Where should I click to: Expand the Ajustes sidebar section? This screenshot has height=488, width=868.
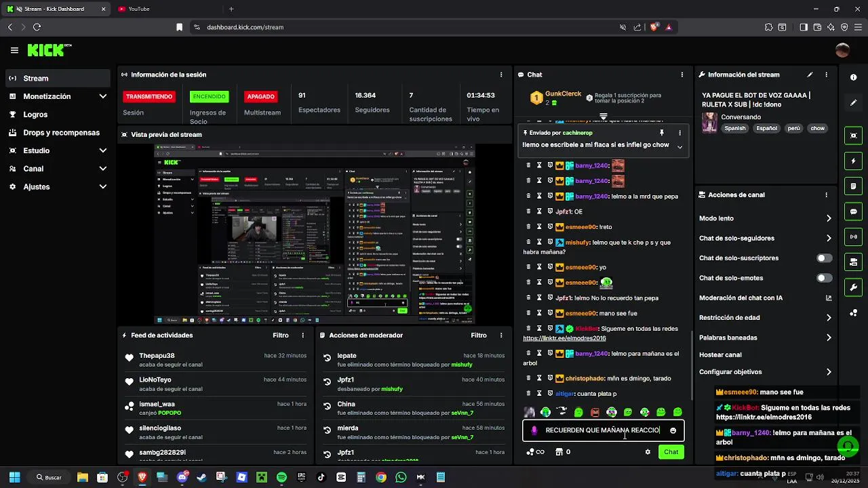click(58, 186)
